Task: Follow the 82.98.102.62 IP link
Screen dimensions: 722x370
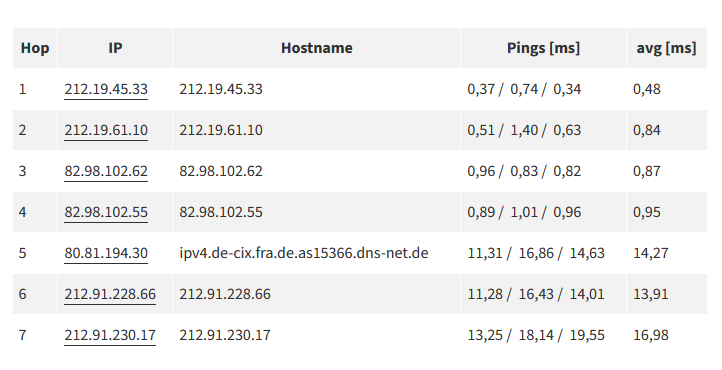Action: pyautogui.click(x=106, y=171)
